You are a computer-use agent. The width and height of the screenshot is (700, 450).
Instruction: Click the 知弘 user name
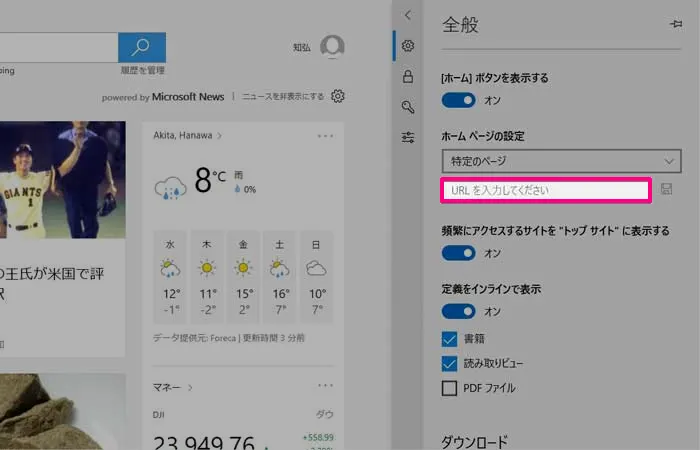click(x=302, y=47)
